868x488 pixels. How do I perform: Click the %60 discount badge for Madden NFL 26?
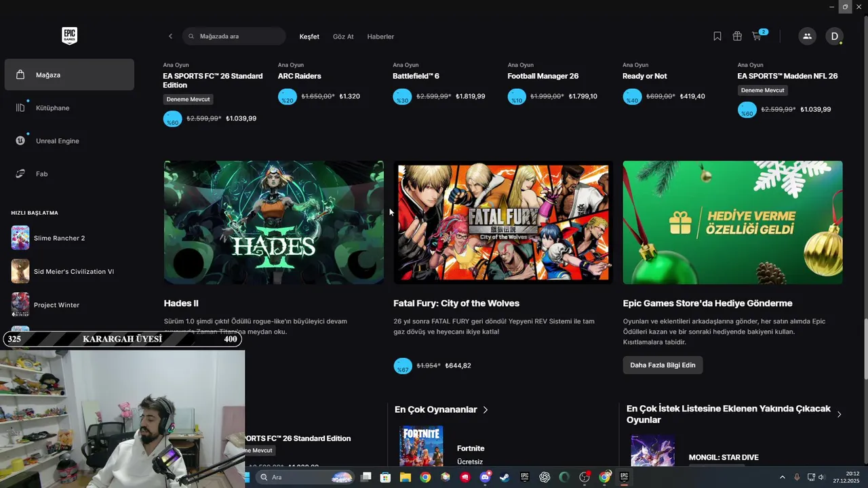[x=747, y=110]
